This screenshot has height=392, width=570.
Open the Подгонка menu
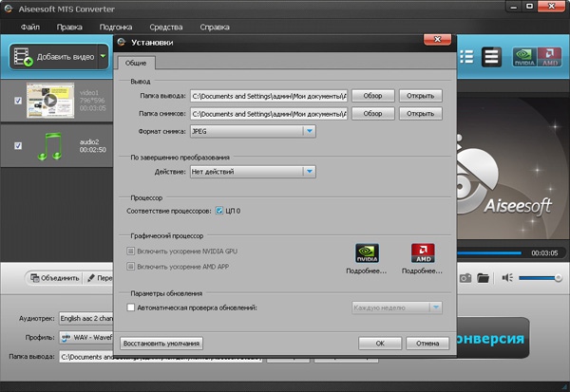(116, 27)
